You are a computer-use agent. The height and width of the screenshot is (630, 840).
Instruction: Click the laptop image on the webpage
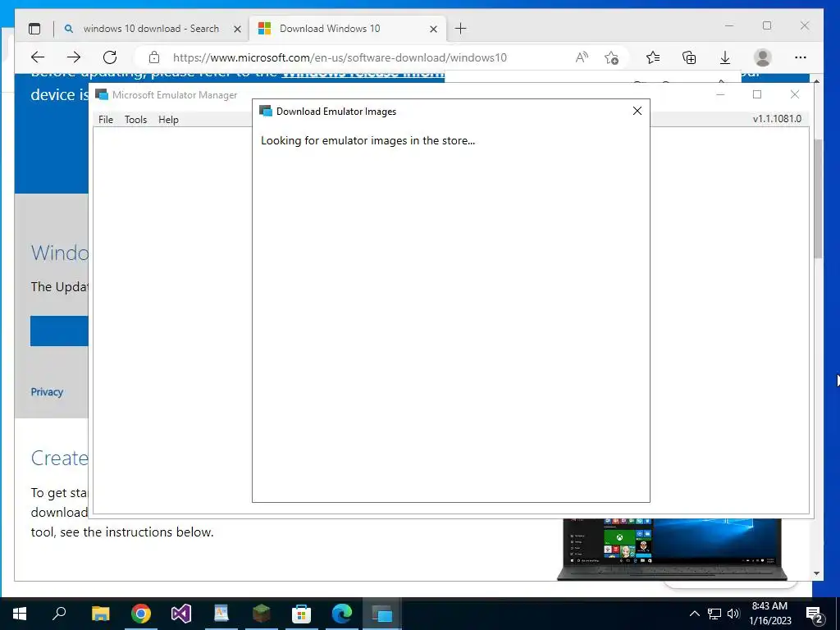click(x=673, y=549)
